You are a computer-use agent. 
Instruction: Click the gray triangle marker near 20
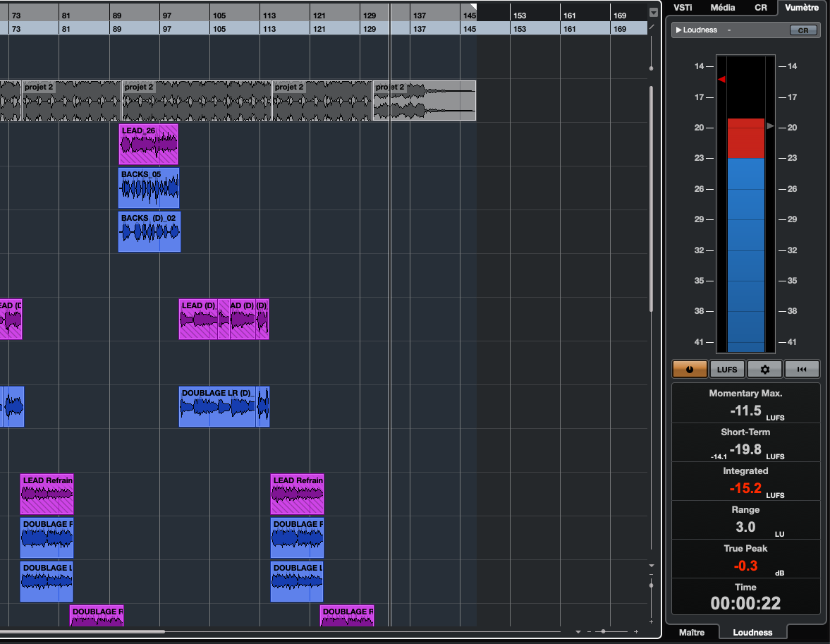[770, 126]
